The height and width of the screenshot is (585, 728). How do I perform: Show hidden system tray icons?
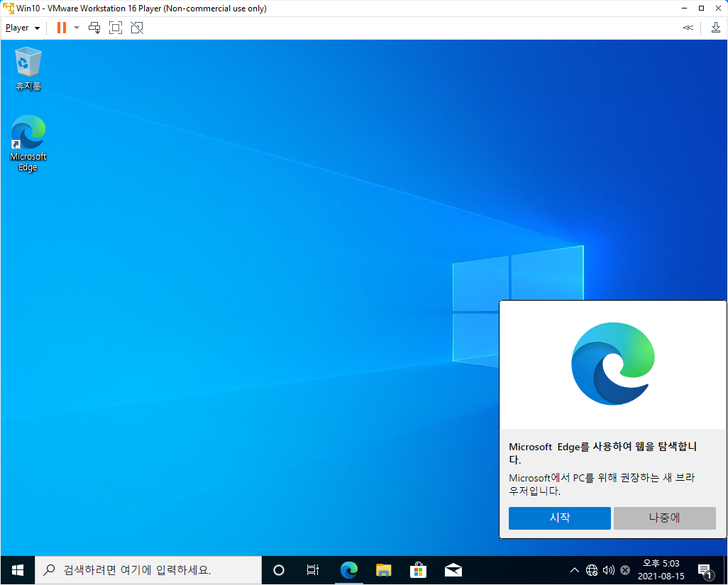tap(574, 570)
